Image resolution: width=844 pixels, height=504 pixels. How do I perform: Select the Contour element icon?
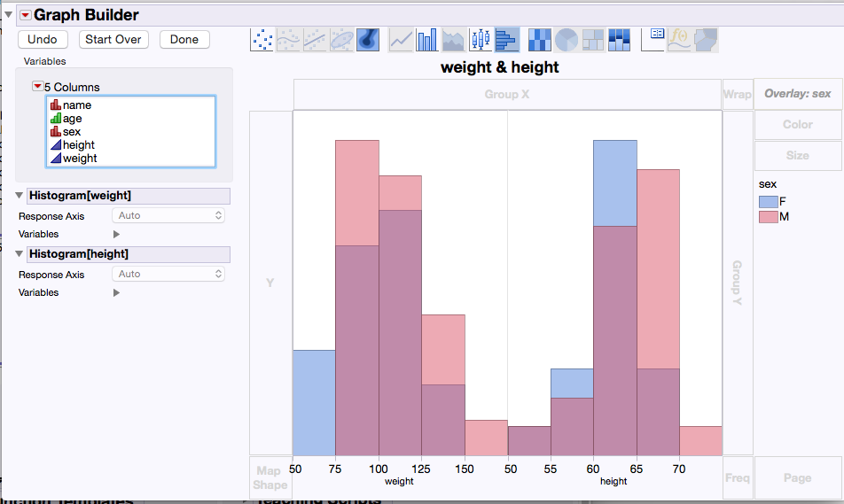368,40
